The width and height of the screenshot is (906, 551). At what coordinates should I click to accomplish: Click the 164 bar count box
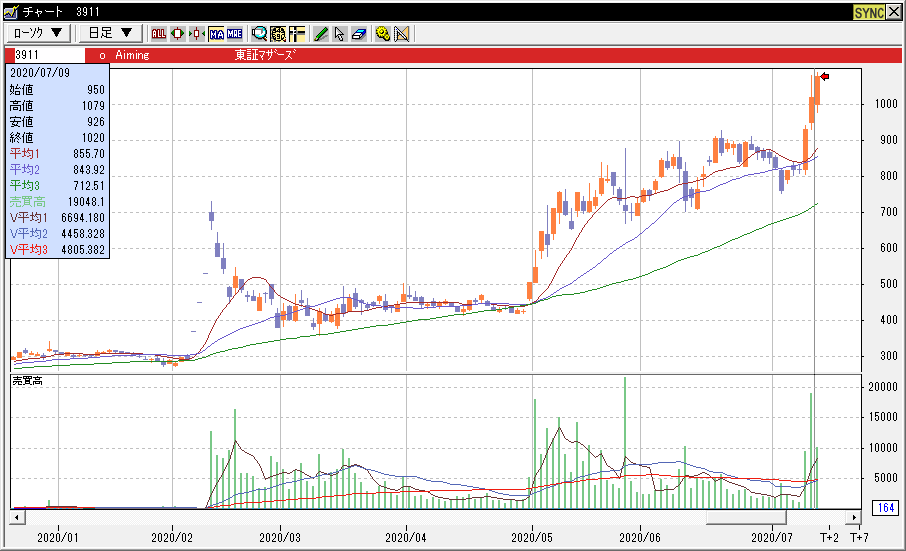tap(884, 509)
